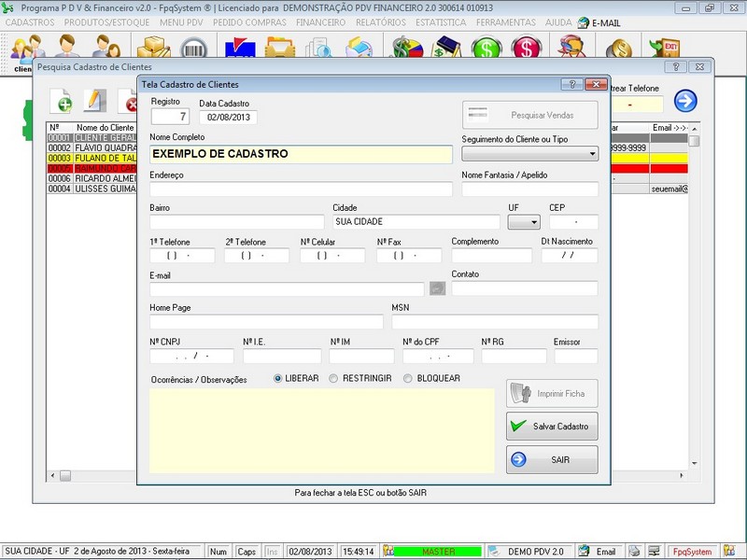This screenshot has width=747, height=560.
Task: Click the printer icon in status bar
Action: point(634,552)
